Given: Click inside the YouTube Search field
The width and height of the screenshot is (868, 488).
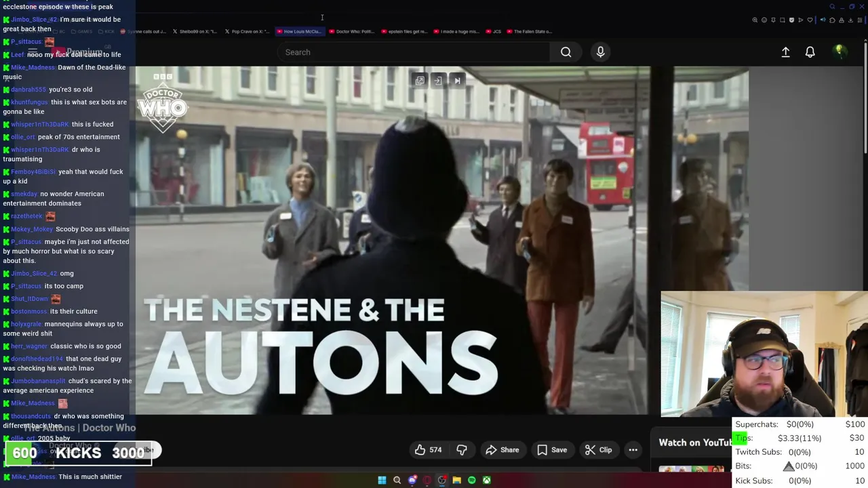Looking at the screenshot, I should [x=414, y=52].
